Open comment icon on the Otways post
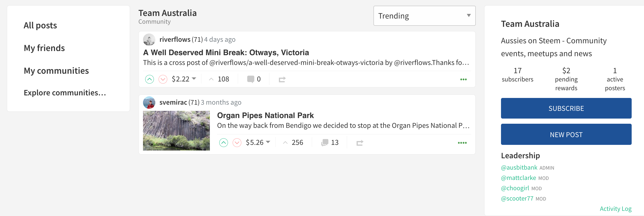The image size is (644, 216). pos(251,79)
